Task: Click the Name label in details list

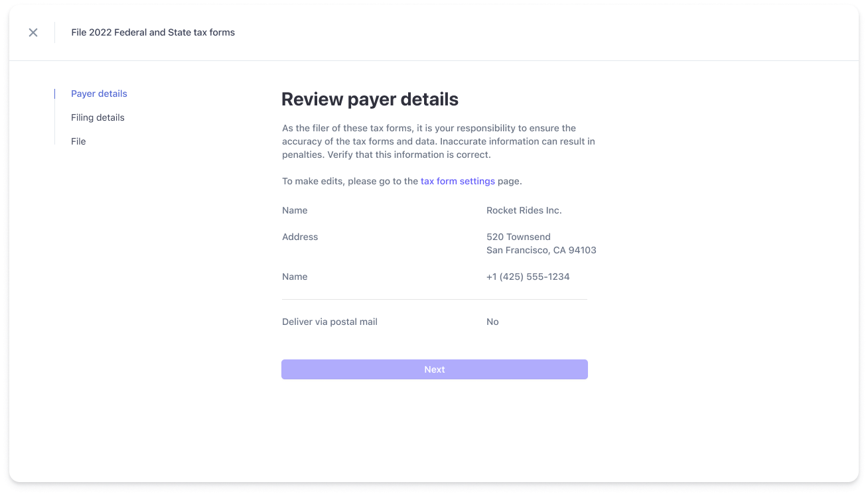Action: pos(295,210)
